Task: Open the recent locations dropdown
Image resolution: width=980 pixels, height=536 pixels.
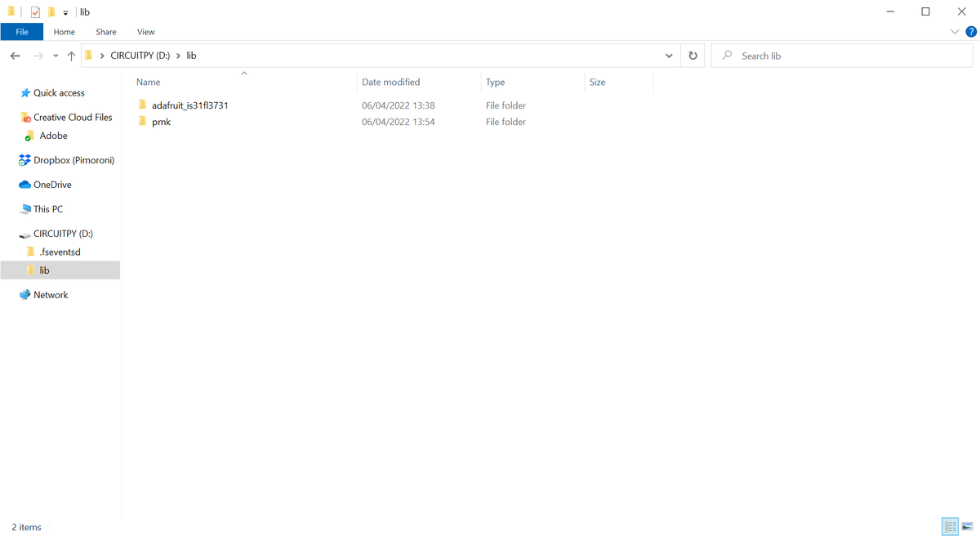Action: [x=56, y=56]
